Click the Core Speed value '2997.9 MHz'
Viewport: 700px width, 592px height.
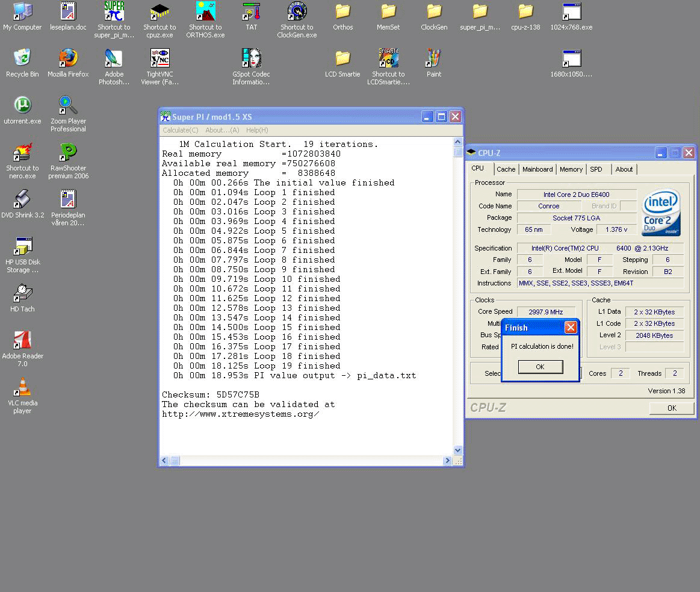[x=545, y=312]
